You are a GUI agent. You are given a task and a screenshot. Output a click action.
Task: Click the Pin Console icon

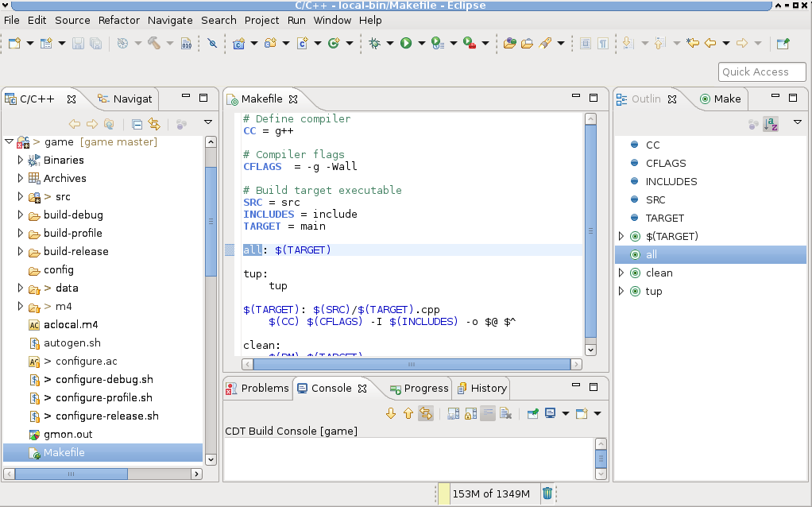(x=532, y=413)
